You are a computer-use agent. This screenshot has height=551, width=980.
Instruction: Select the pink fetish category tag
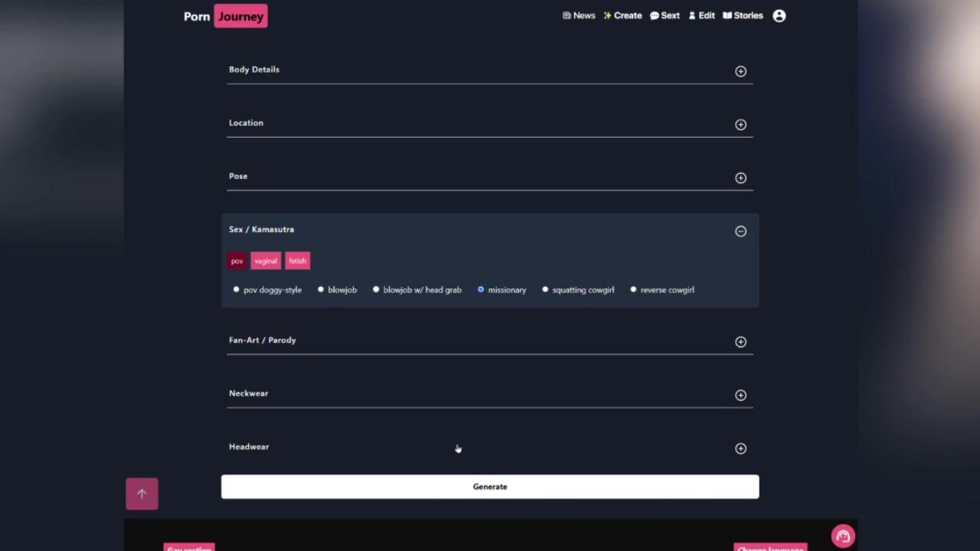(x=297, y=261)
